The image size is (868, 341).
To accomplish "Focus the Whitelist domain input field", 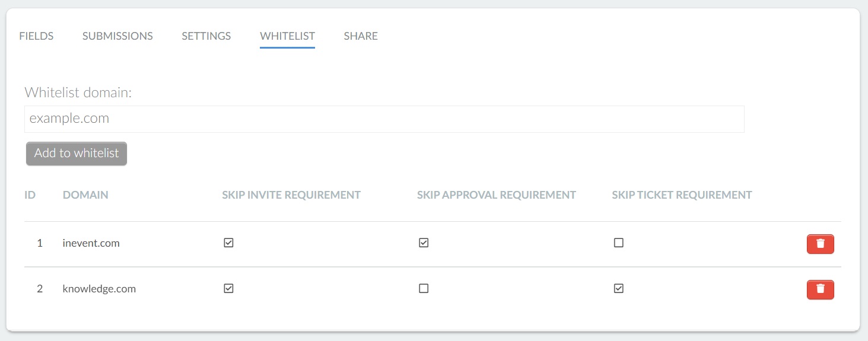I will click(x=384, y=119).
